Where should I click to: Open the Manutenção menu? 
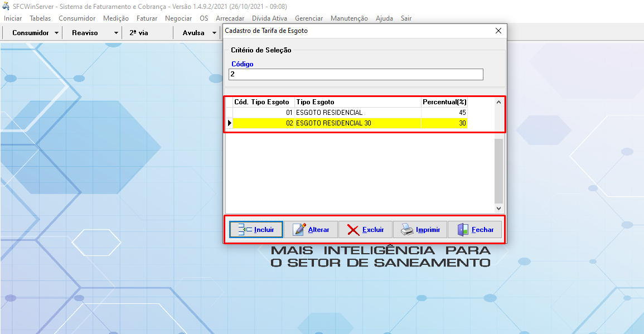(x=349, y=18)
